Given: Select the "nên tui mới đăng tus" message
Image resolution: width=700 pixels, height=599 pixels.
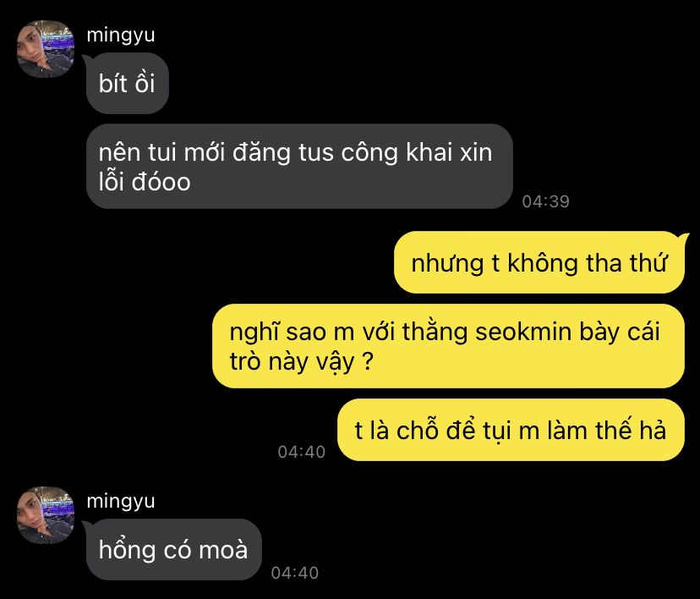Looking at the screenshot, I should 299,166.
